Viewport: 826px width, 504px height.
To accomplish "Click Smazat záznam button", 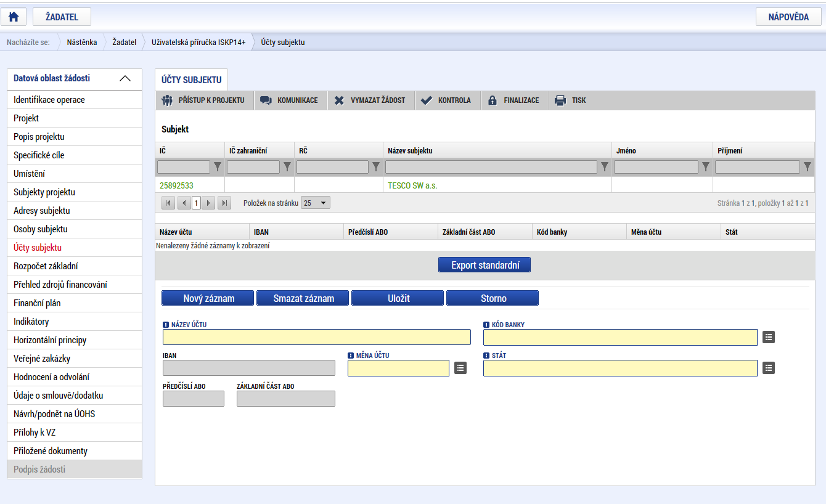I will click(x=303, y=298).
